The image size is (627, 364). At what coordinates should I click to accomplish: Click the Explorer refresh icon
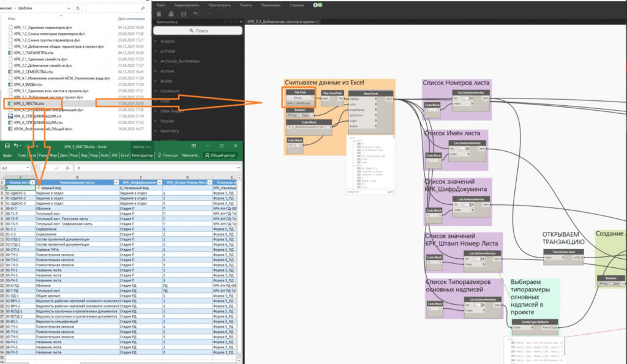coord(78,8)
